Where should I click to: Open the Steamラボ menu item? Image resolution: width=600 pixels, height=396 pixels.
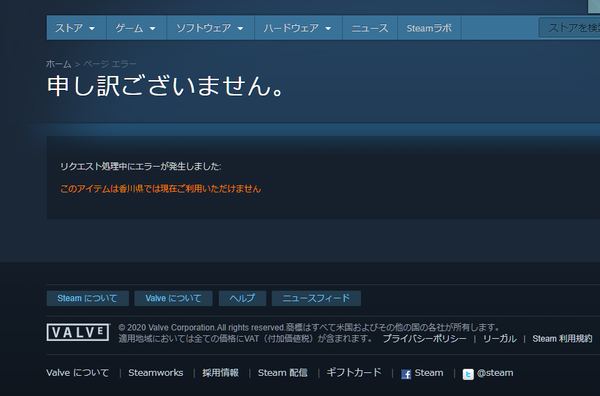429,28
